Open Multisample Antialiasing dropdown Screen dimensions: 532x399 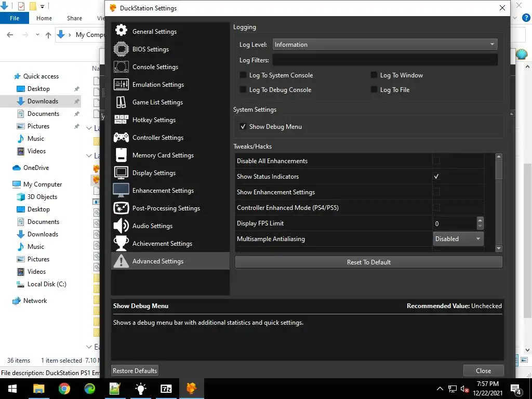pos(458,239)
